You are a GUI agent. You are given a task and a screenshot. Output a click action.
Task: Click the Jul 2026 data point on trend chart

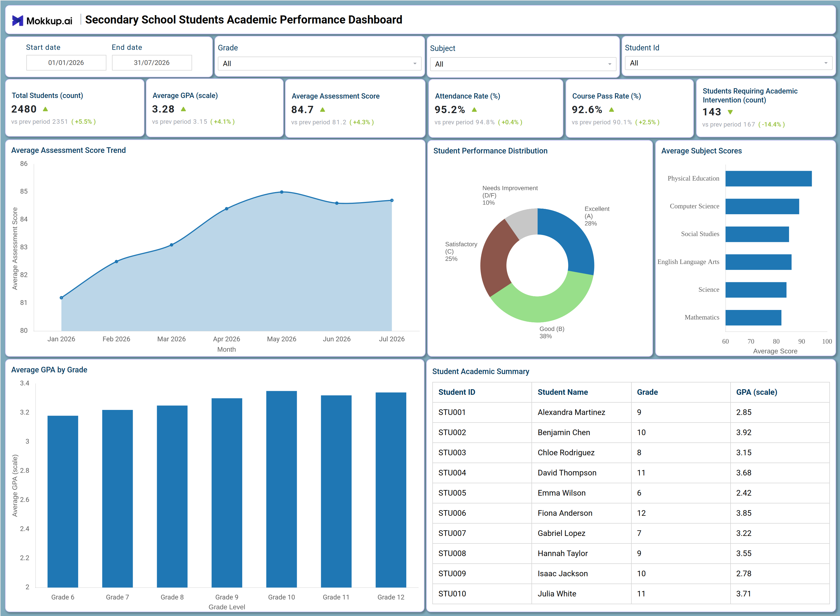point(392,200)
